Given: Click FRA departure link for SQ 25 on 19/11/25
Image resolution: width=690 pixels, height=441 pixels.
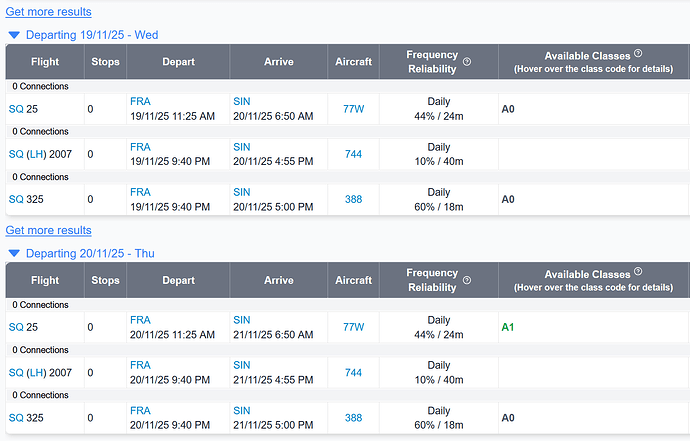Looking at the screenshot, I should [x=140, y=101].
